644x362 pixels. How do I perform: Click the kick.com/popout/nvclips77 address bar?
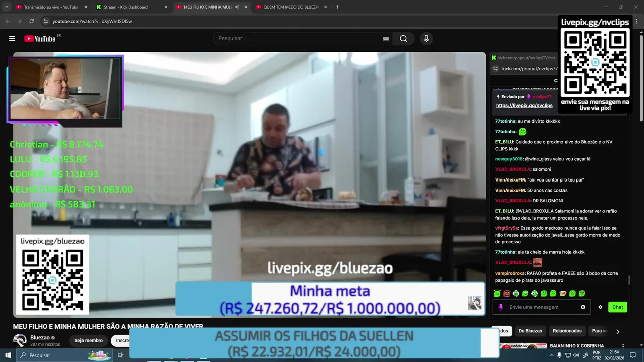click(529, 69)
